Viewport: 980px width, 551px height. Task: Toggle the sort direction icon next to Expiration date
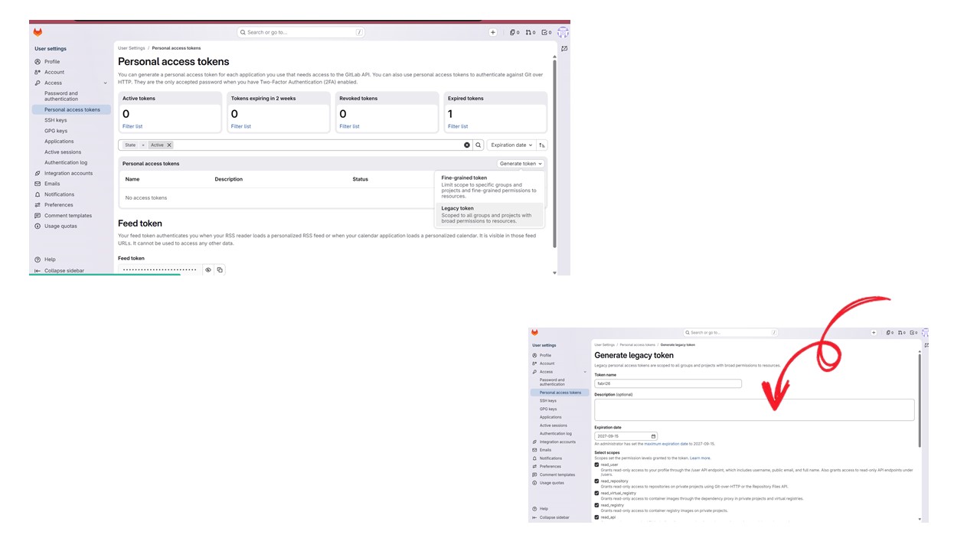click(542, 145)
